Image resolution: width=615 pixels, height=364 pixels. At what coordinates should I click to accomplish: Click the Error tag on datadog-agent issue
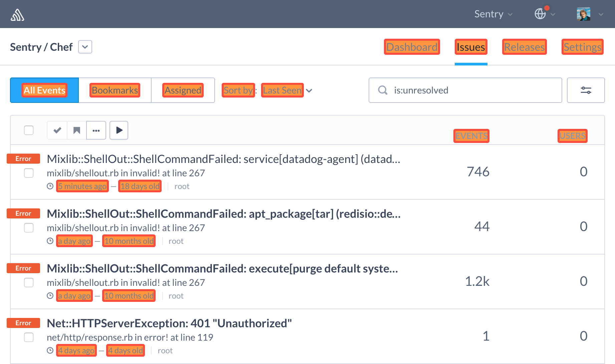(x=23, y=159)
